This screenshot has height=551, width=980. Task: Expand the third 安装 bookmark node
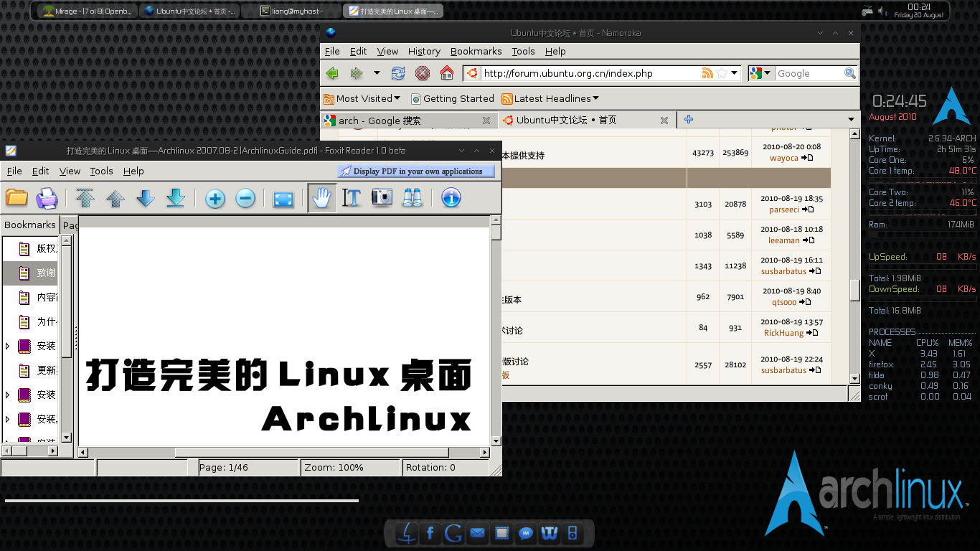(x=8, y=419)
